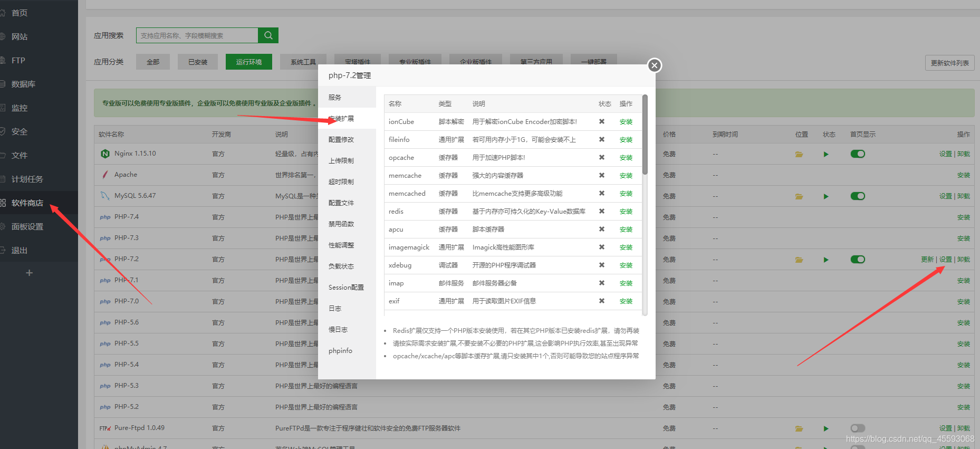
Task: Open 安全 in the sidebar
Action: pyautogui.click(x=39, y=131)
